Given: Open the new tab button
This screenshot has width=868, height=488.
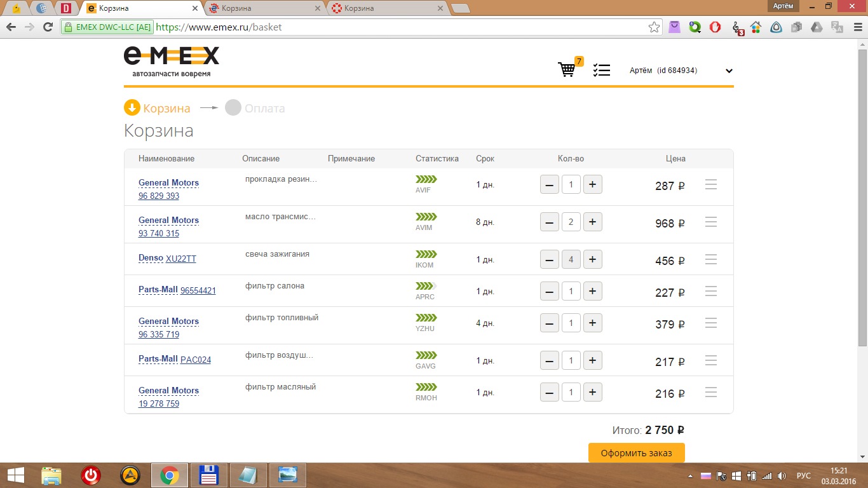Looking at the screenshot, I should (x=460, y=8).
